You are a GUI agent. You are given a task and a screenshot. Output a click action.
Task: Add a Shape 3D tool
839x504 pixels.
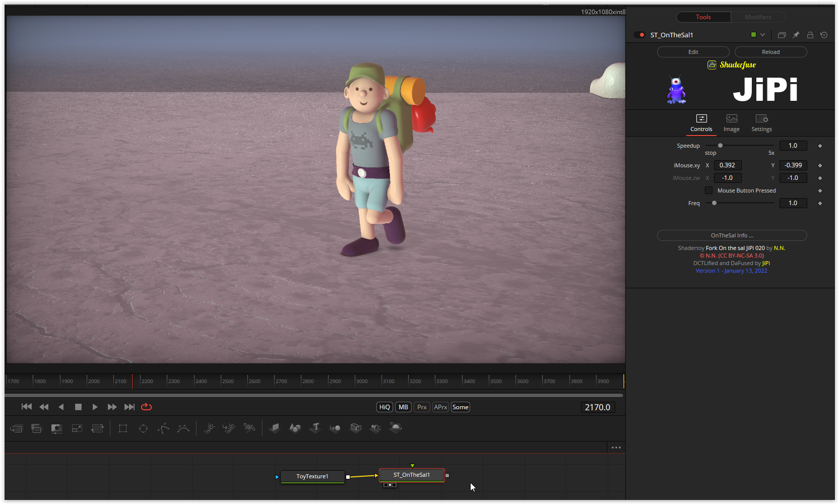pos(295,428)
